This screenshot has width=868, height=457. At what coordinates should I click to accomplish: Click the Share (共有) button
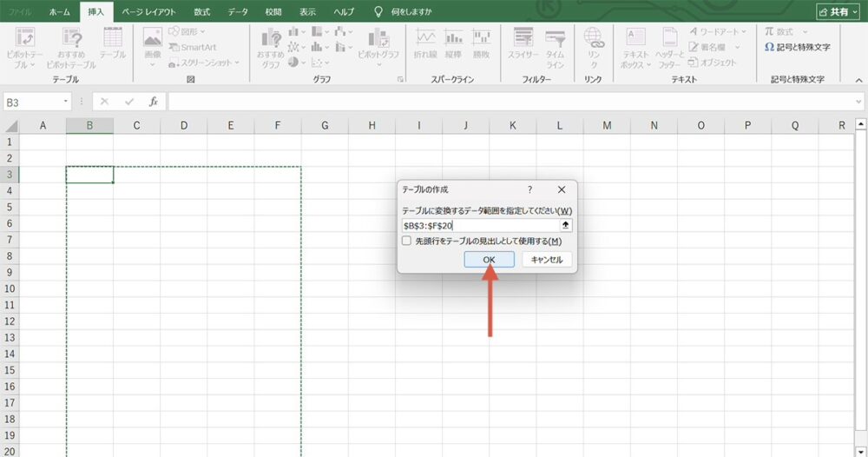838,11
